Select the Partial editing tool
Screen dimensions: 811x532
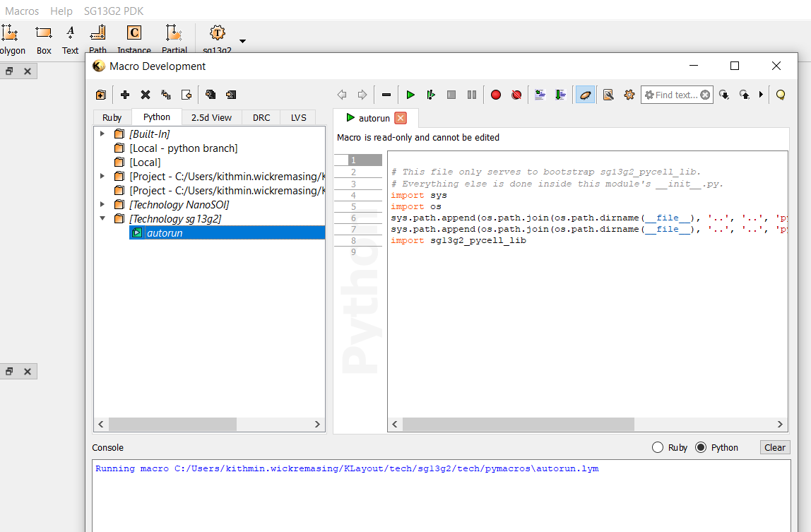click(x=174, y=40)
